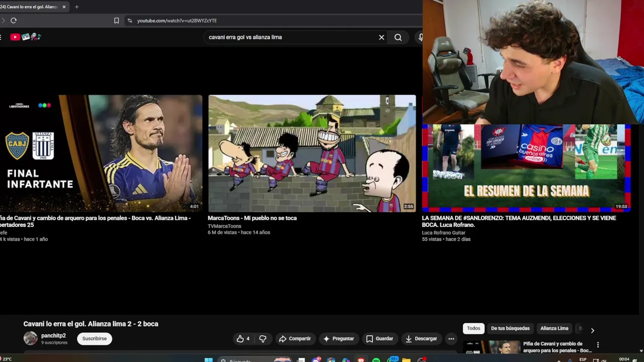Open more actions with the three dots
Screen dimensions: 644x362
click(x=451, y=339)
